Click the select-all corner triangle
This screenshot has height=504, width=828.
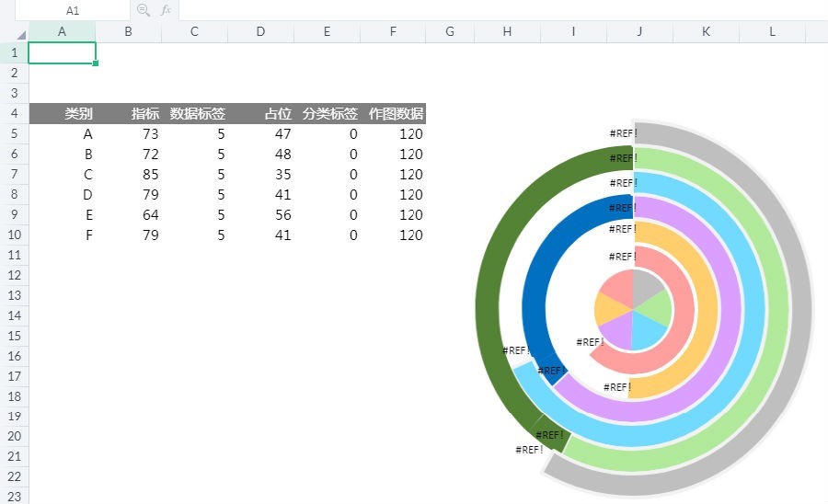tap(22, 35)
